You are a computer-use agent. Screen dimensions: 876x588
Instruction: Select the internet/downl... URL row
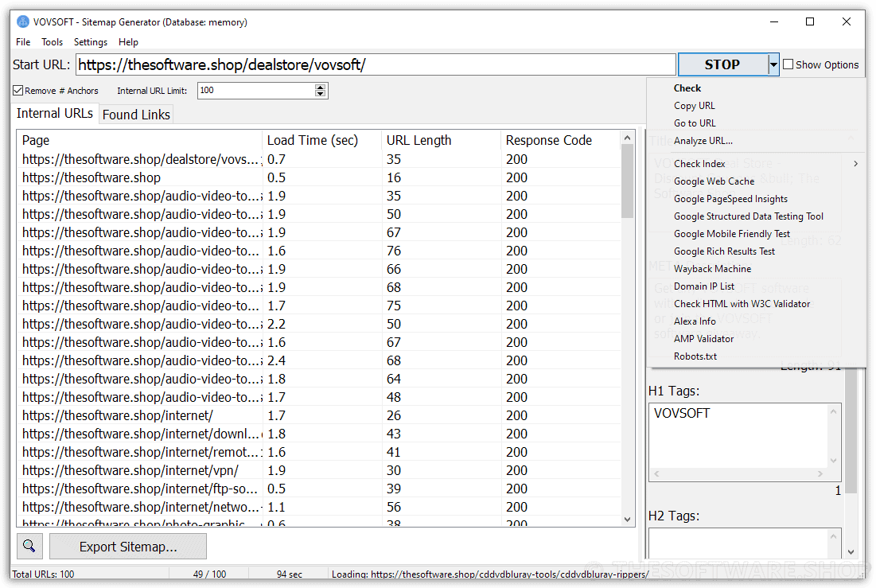(319, 434)
